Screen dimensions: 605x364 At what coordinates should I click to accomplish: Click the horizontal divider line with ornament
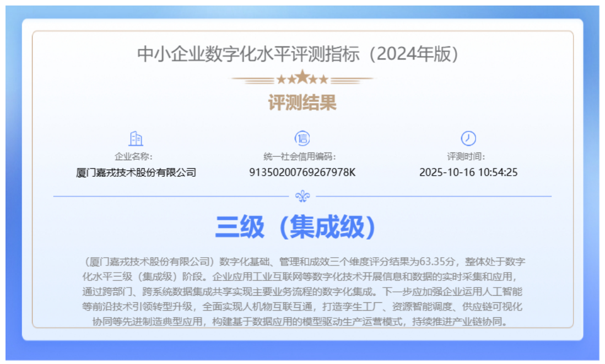pyautogui.click(x=302, y=194)
